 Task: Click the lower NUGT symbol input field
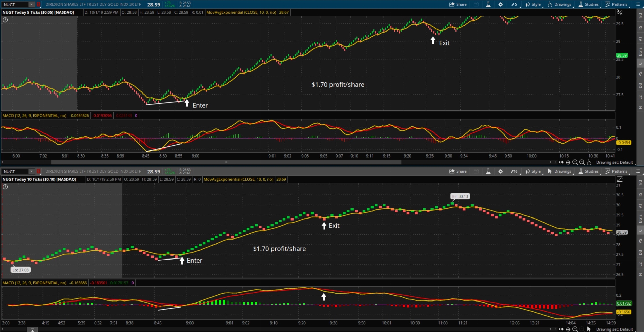pyautogui.click(x=15, y=171)
